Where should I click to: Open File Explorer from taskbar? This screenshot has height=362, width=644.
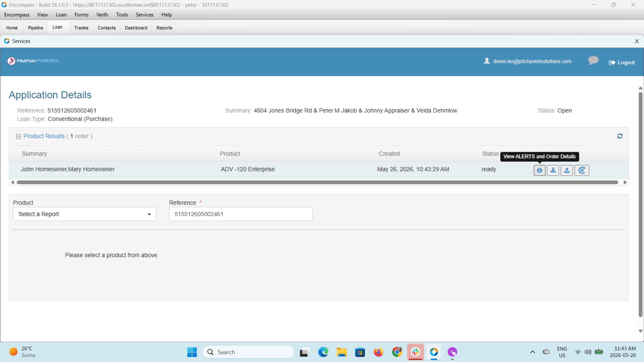tap(341, 352)
